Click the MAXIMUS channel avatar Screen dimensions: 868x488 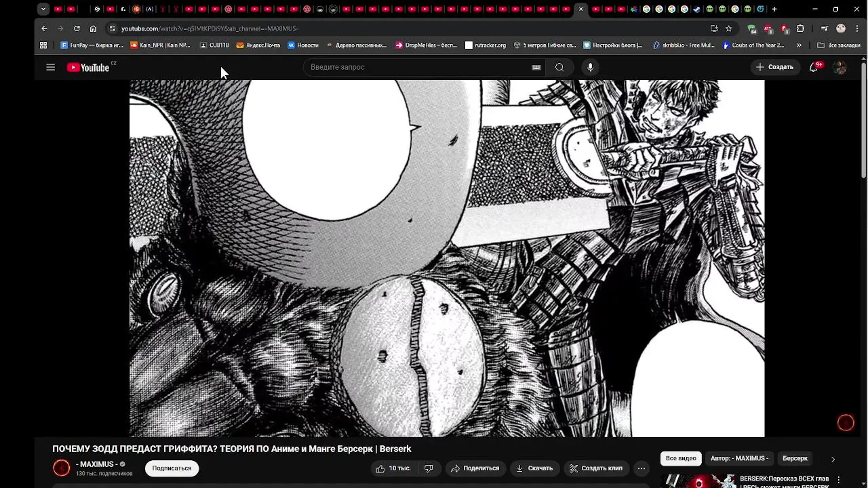pos(61,468)
